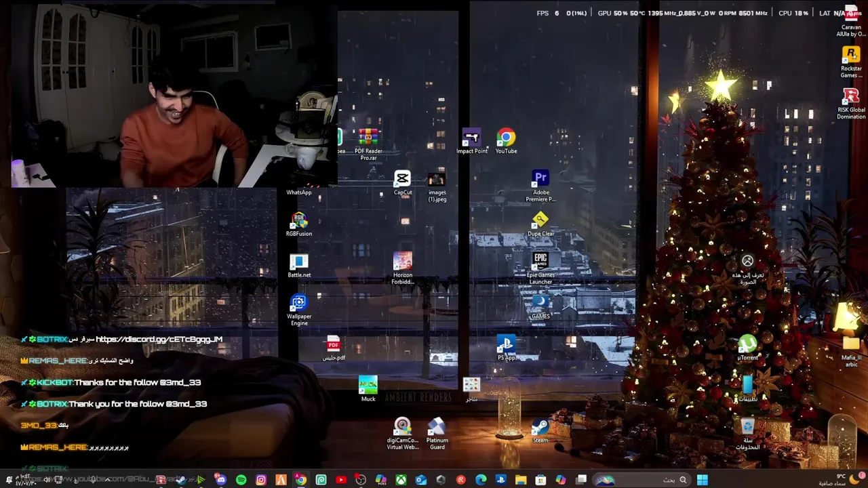Open the Recycle Bin desktop icon
Image resolution: width=868 pixels, height=488 pixels.
(x=747, y=434)
